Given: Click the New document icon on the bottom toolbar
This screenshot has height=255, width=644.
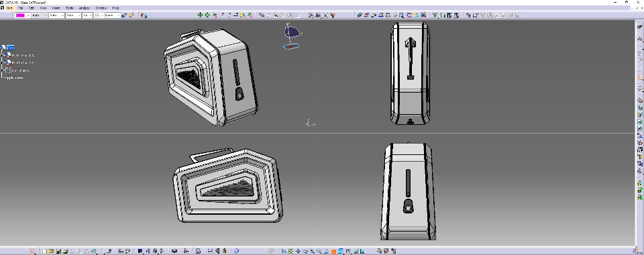Looking at the screenshot, I should [44, 251].
